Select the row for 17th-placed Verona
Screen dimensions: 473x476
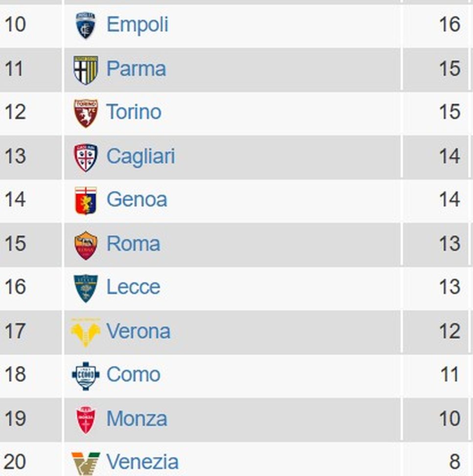click(x=235, y=331)
